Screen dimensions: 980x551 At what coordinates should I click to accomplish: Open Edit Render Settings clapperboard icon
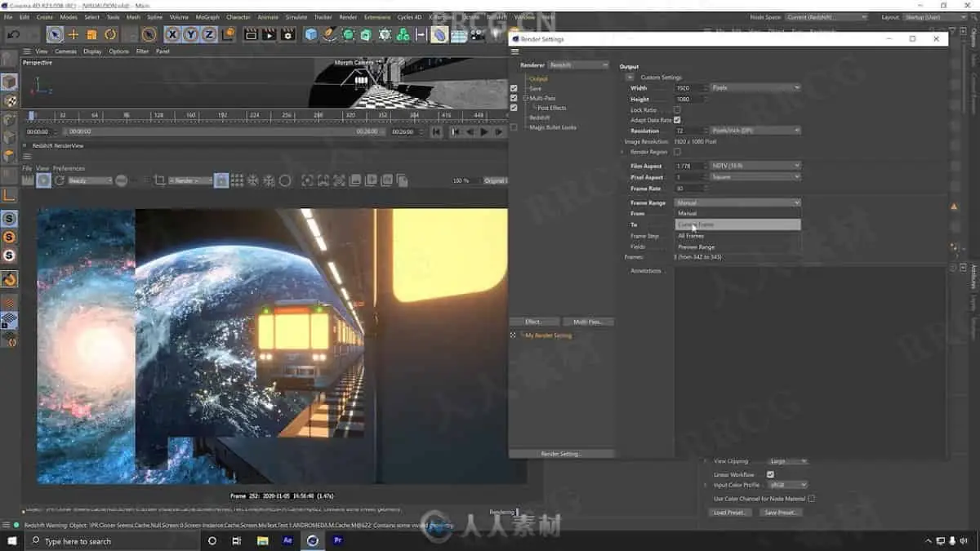point(288,34)
